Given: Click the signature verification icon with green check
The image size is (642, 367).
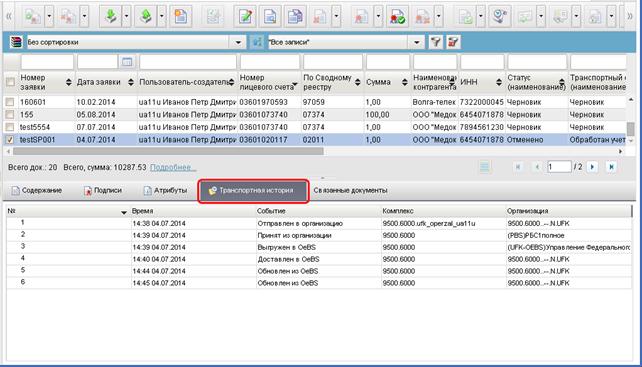Looking at the screenshot, I should click(397, 17).
